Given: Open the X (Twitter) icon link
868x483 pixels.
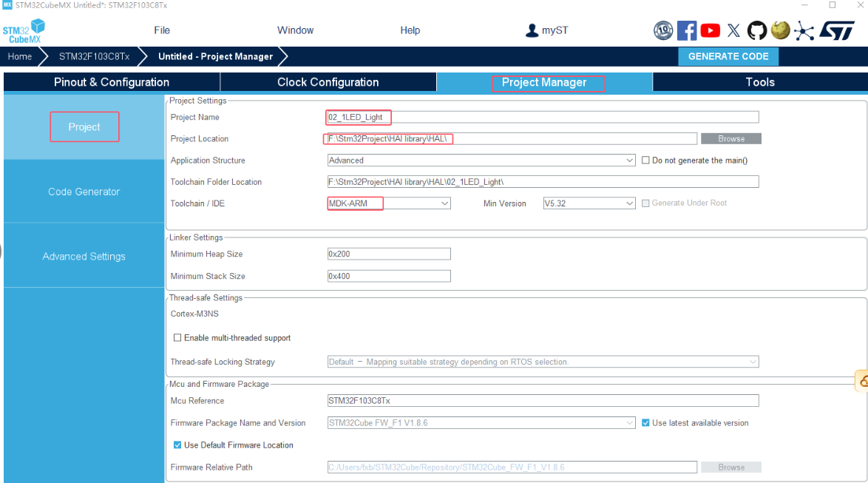Looking at the screenshot, I should click(x=733, y=30).
